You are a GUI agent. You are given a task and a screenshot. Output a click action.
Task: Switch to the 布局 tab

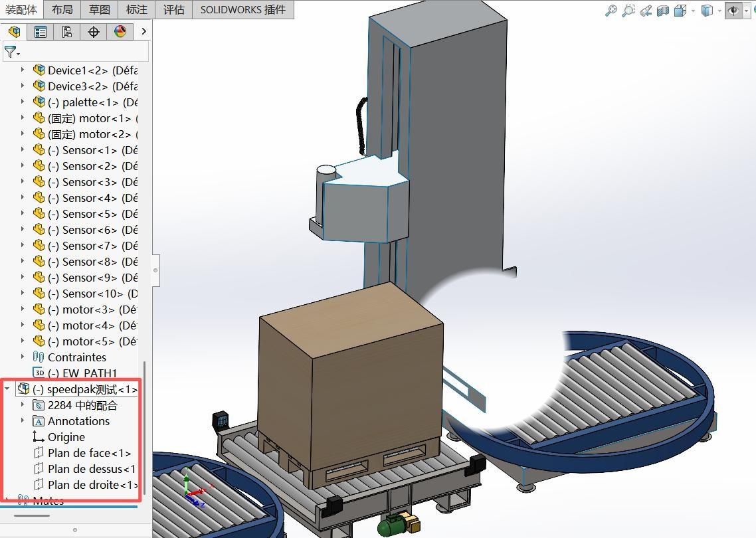click(x=62, y=10)
